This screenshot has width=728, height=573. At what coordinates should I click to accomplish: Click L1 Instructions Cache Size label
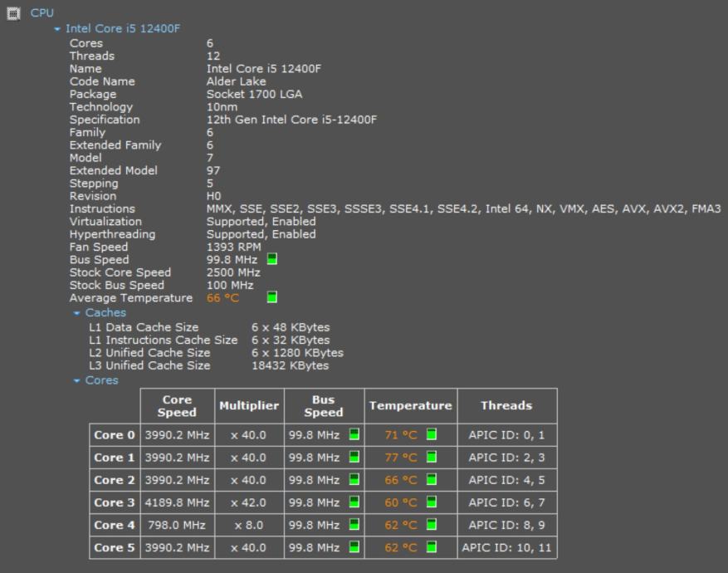[x=163, y=340]
